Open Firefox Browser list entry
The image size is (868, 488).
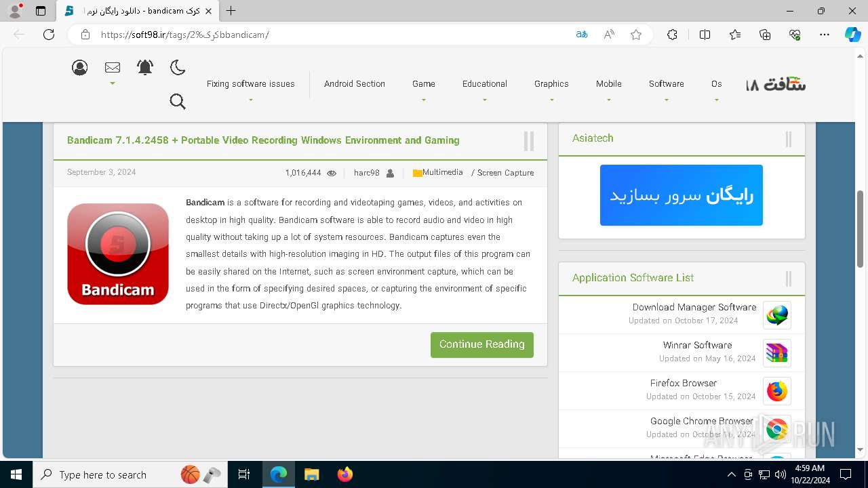[x=684, y=383]
